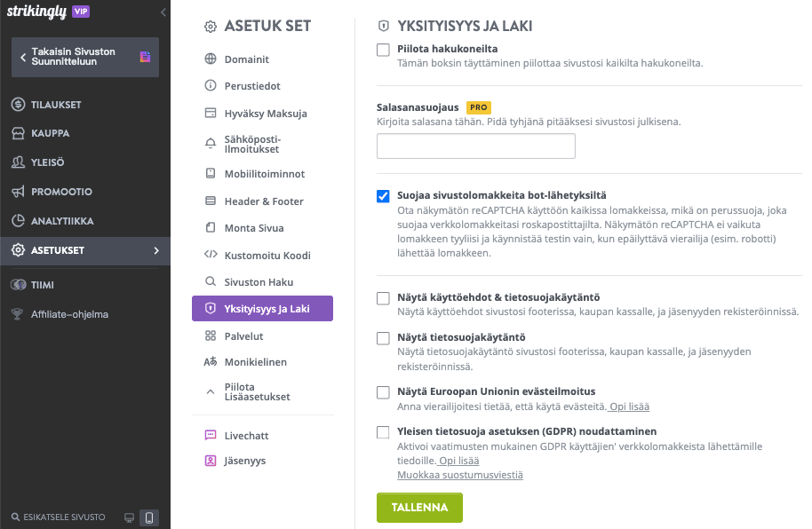Go back via Takaisin Sivuston Suunnitteluun
This screenshot has height=529, width=812.
tap(84, 57)
